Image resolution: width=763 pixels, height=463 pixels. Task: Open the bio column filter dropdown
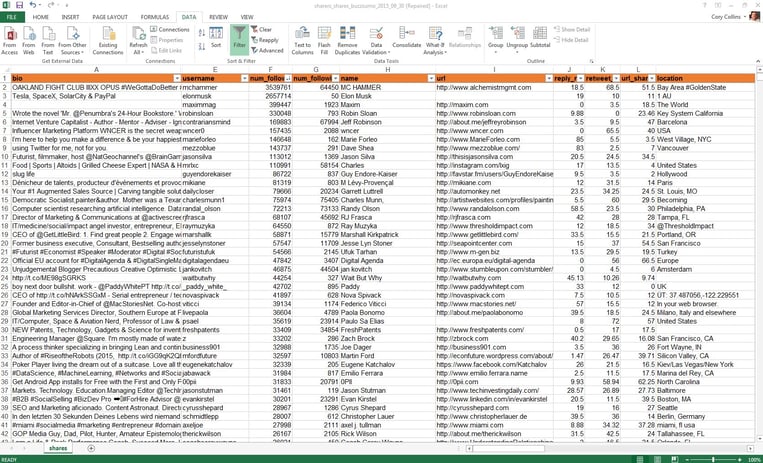click(177, 79)
